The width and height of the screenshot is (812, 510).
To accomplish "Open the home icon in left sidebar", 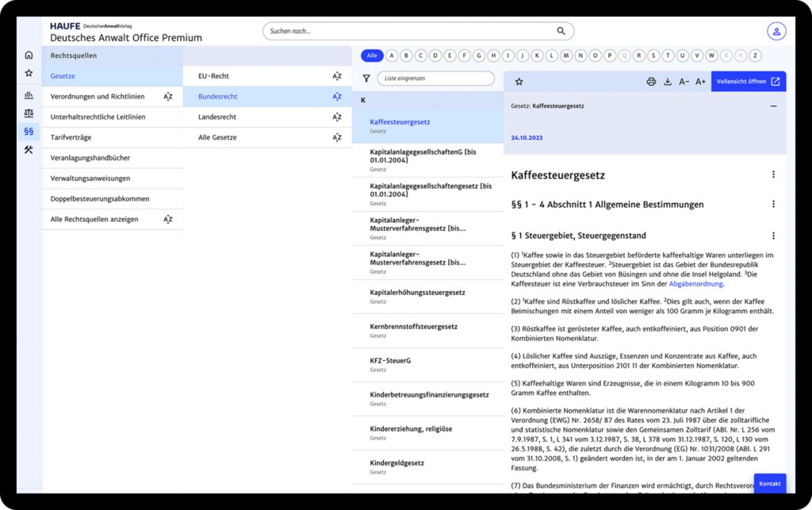I will point(29,55).
